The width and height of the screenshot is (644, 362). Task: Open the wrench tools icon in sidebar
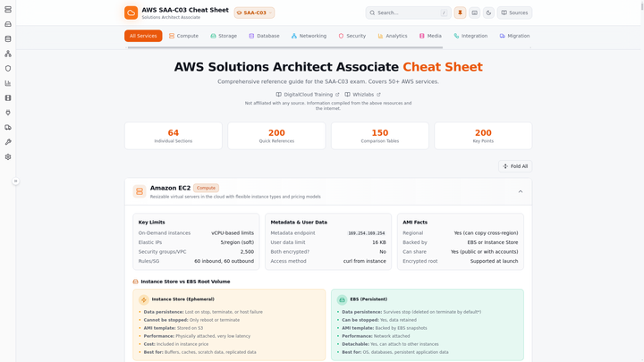(8, 142)
